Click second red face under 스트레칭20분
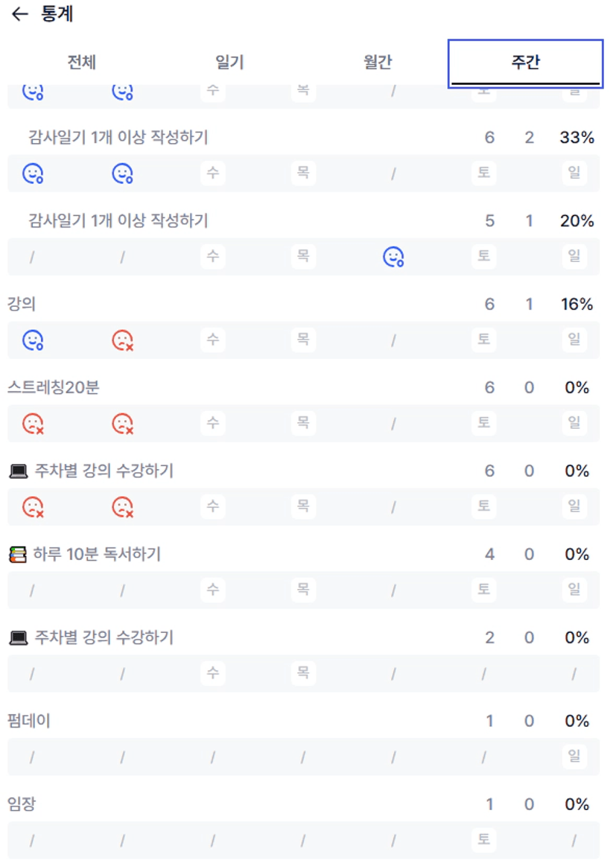 click(122, 424)
